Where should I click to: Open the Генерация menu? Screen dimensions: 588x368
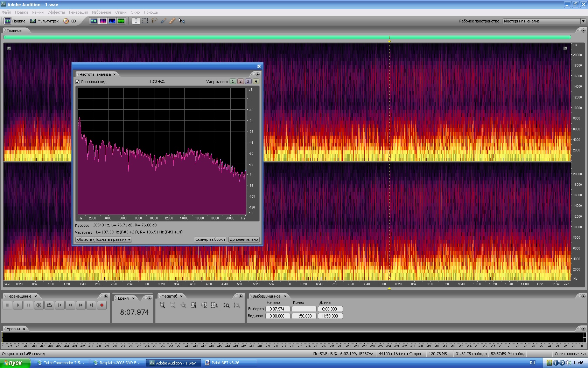point(78,12)
